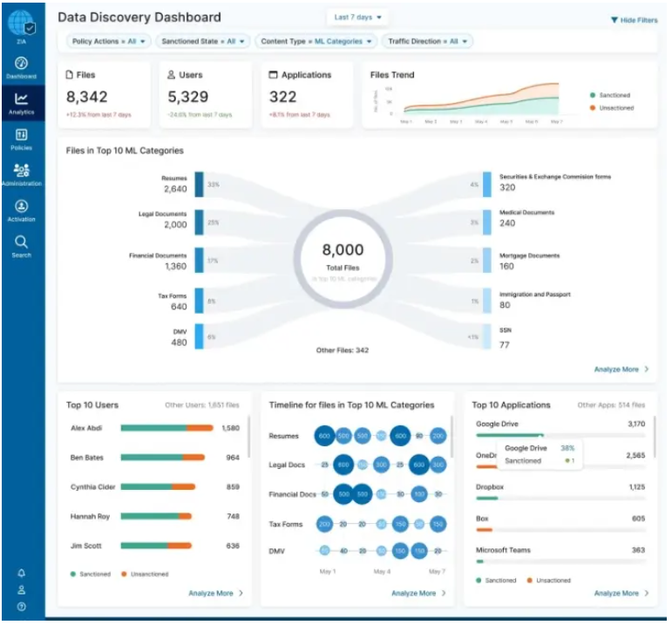Open the help question mark icon
Viewport: 672px width, 625px height.
click(21, 606)
